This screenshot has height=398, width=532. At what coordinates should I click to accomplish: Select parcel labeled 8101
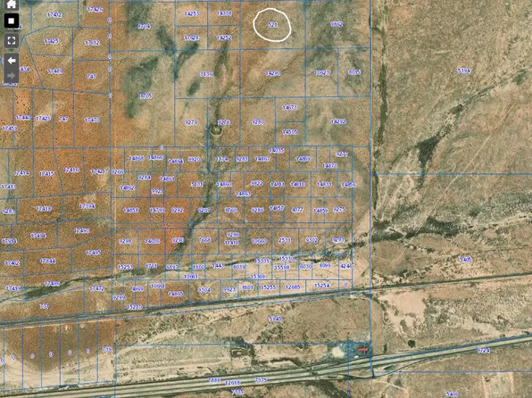coord(247,287)
